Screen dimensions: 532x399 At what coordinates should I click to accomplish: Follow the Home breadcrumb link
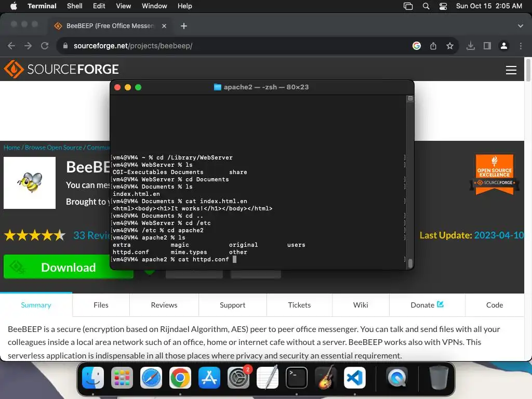(12, 148)
